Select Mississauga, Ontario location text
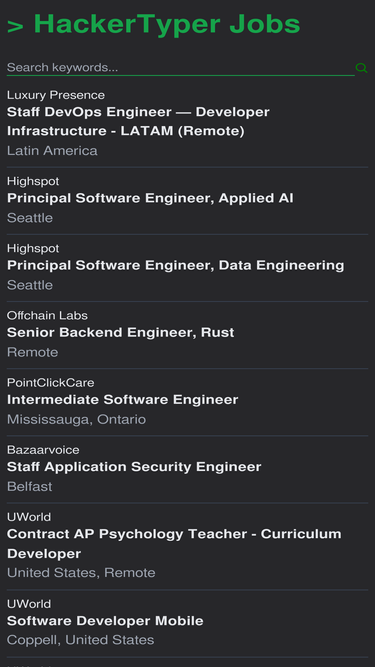Image resolution: width=375 pixels, height=667 pixels. pyautogui.click(x=77, y=419)
